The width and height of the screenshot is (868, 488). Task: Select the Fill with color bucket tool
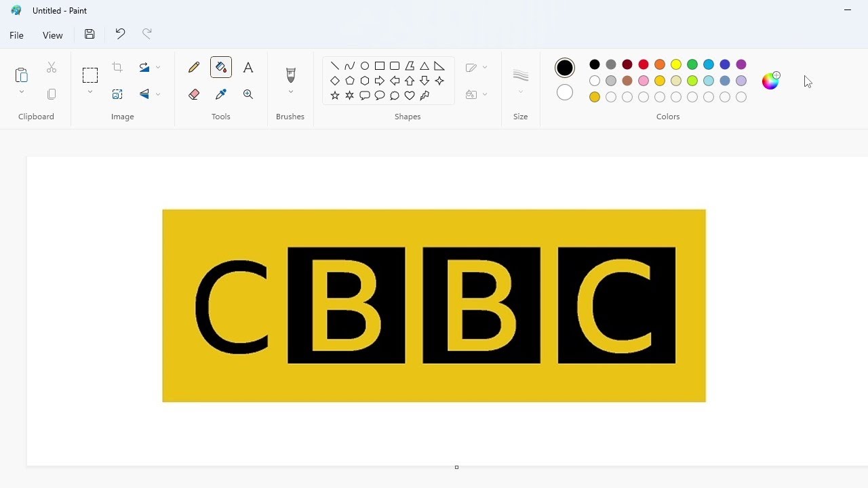coord(221,67)
